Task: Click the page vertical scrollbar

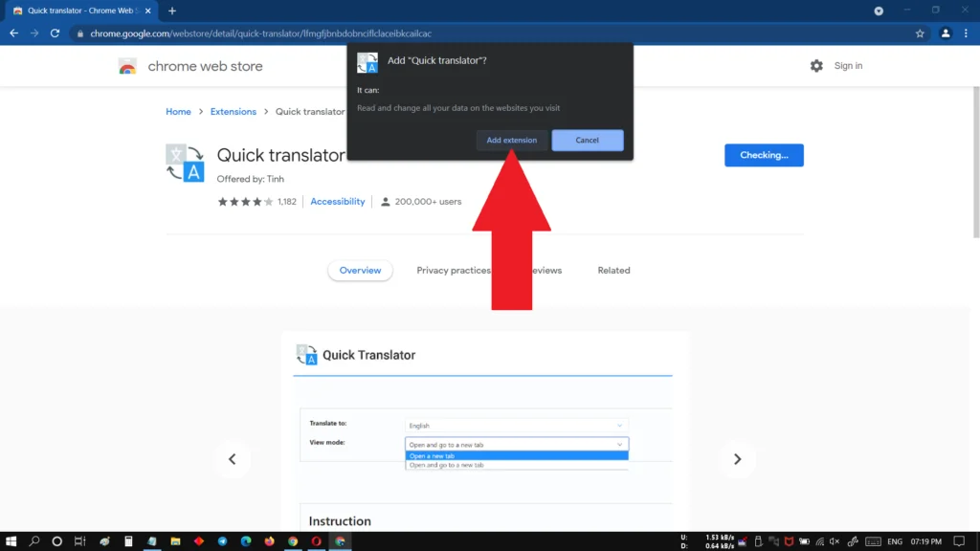Action: 976,163
